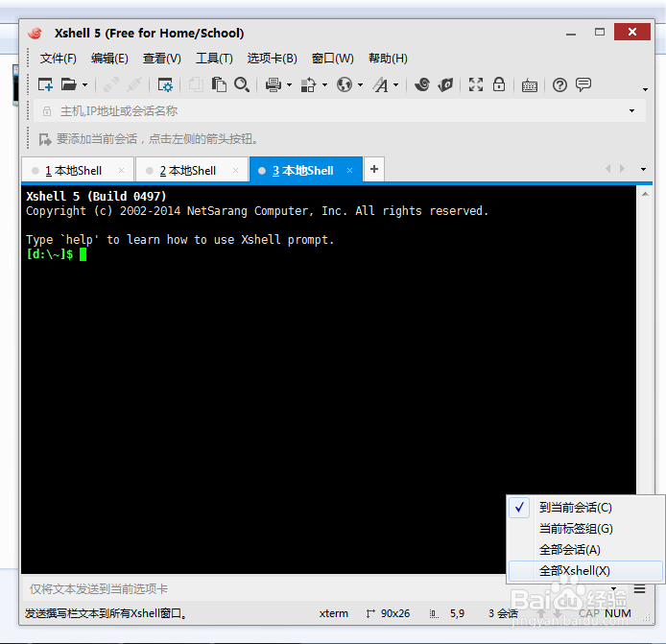
Task: Close tab 3 本地Shell
Action: (x=350, y=170)
